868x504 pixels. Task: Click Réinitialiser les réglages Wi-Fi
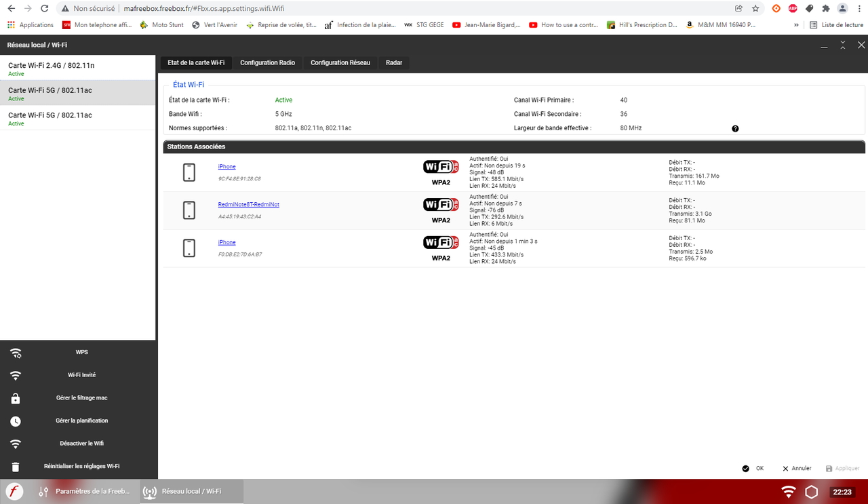coord(81,466)
